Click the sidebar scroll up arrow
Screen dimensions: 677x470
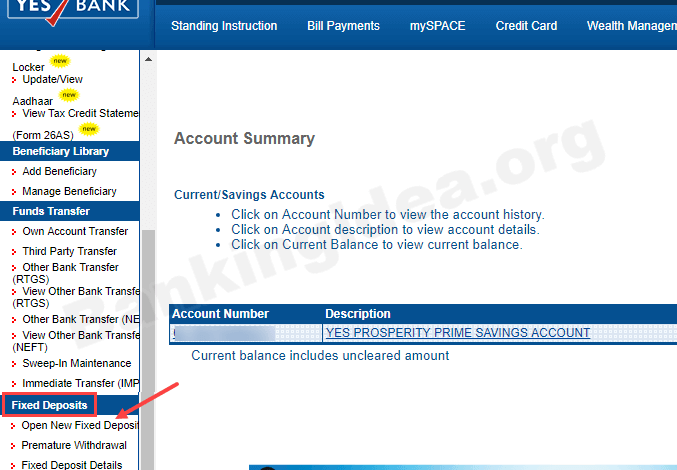coord(148,59)
